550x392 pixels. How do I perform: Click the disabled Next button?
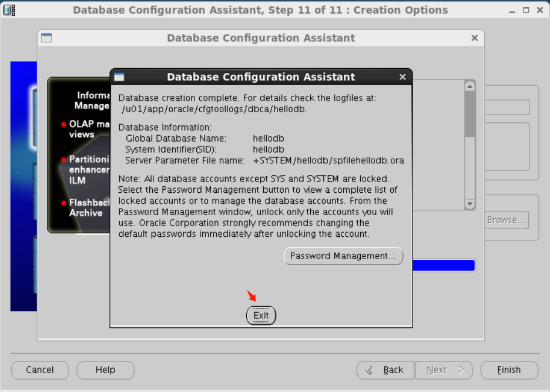tap(444, 370)
